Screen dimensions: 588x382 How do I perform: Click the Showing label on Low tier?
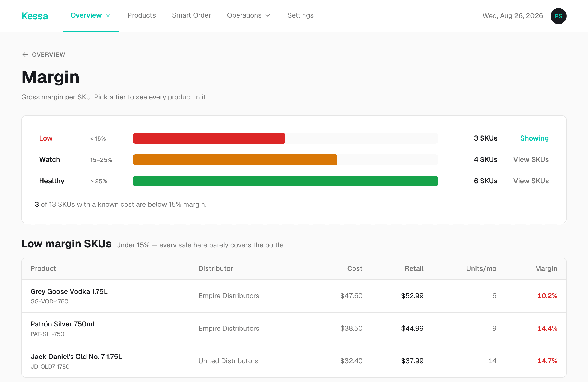[x=534, y=138]
